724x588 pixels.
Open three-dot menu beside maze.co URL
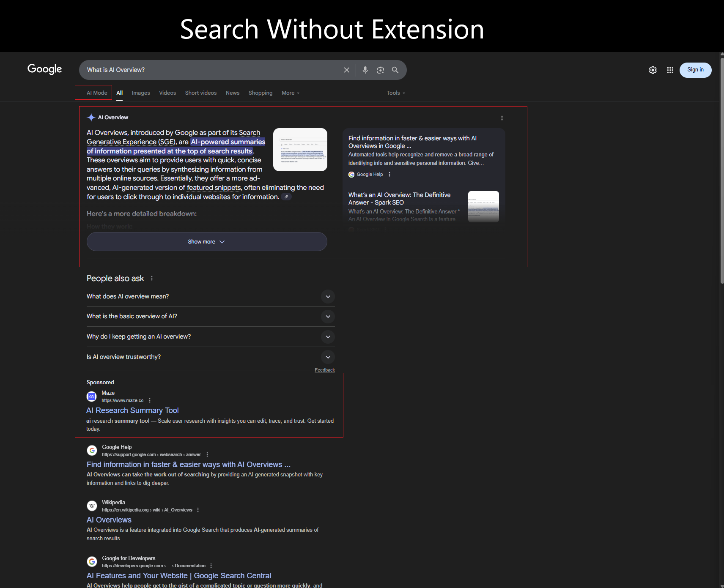pyautogui.click(x=150, y=400)
